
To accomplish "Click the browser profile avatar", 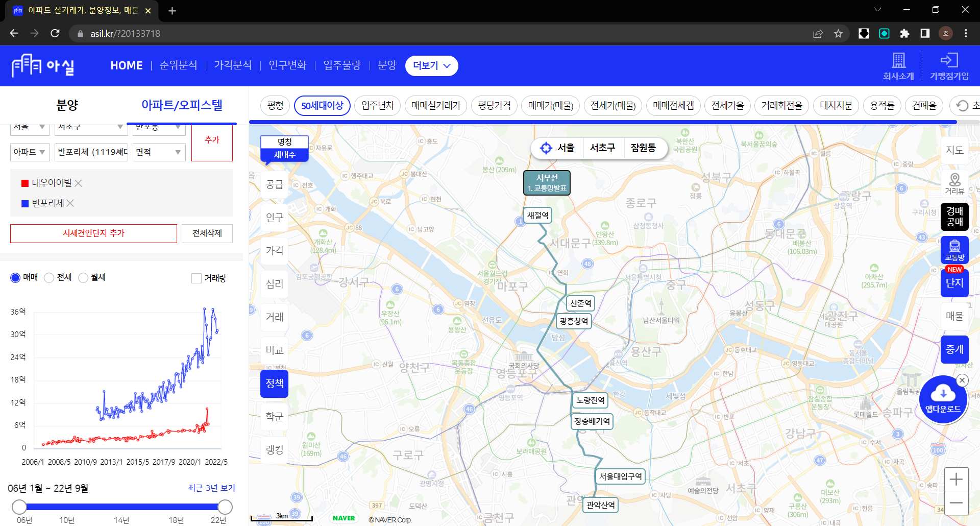I will click(x=945, y=33).
